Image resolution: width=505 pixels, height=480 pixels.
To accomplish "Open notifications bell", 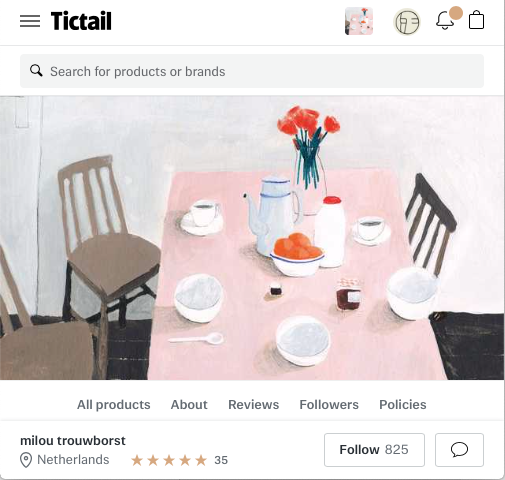I will pos(446,20).
